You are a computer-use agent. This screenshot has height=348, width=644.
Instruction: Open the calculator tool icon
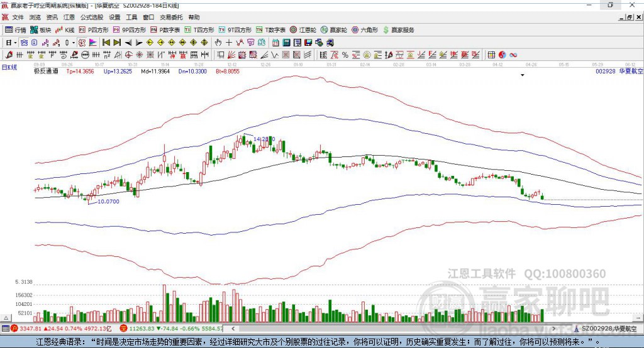click(x=287, y=42)
